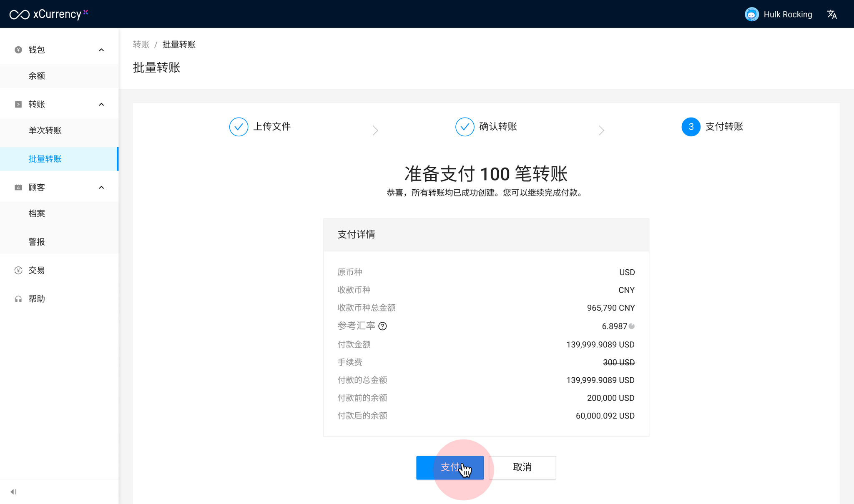Viewport: 854px width, 504px height.
Task: Collapse the 转账 menu chevron
Action: 101,104
